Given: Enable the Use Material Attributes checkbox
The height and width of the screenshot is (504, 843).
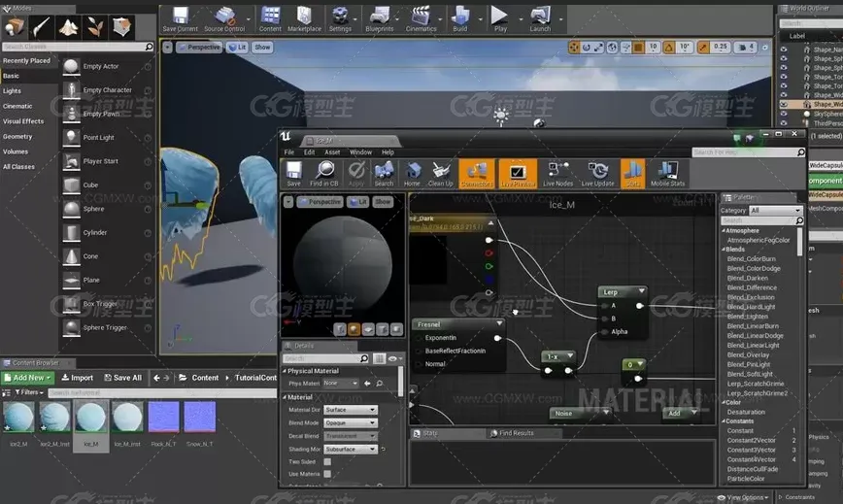Looking at the screenshot, I should (x=327, y=474).
